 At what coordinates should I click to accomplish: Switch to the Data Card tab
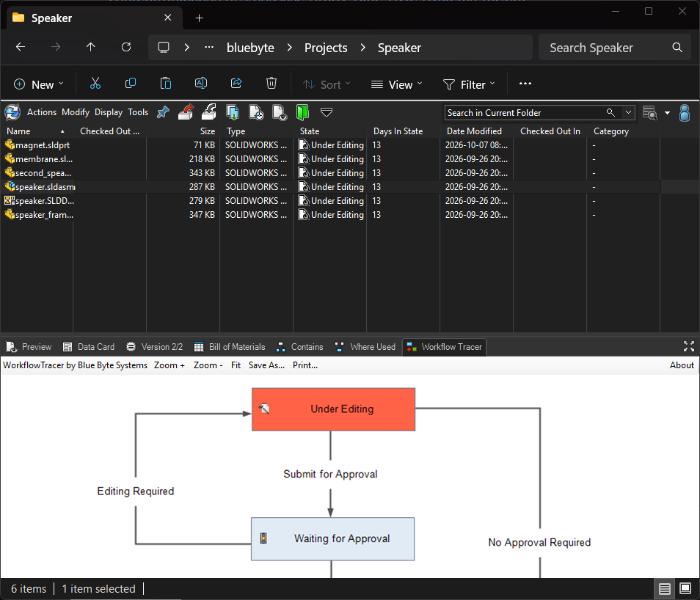coord(88,347)
